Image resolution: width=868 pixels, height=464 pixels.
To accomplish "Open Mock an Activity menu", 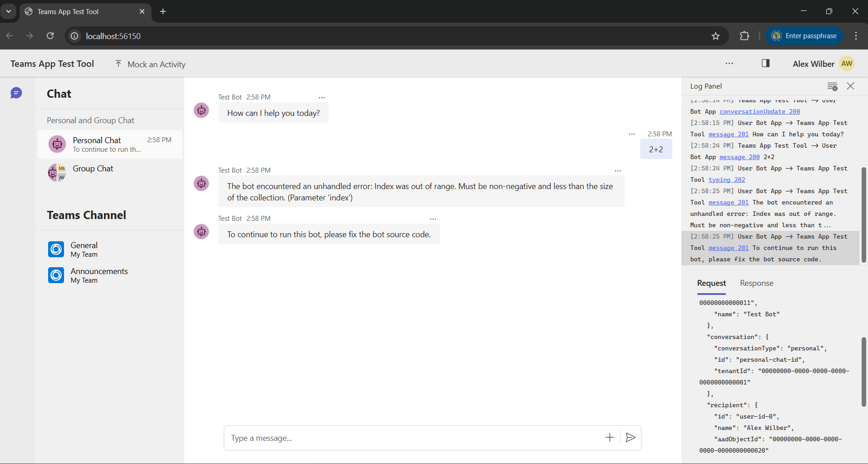I will point(150,64).
